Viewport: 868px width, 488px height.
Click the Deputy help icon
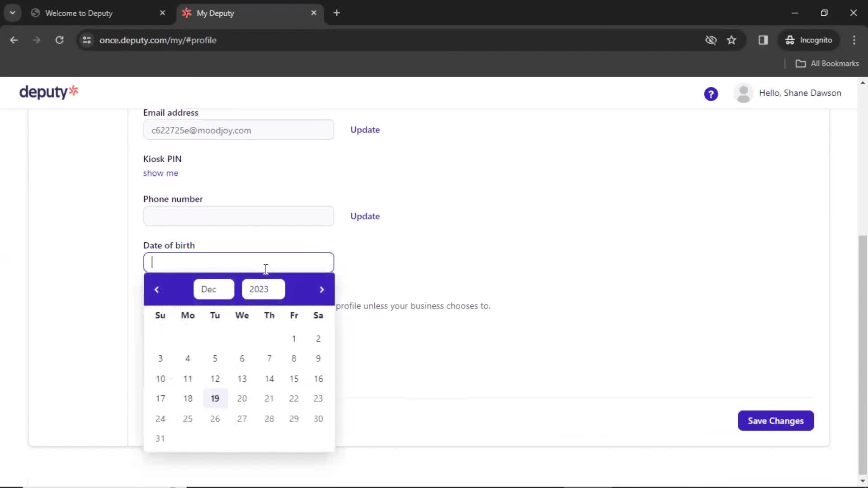711,94
